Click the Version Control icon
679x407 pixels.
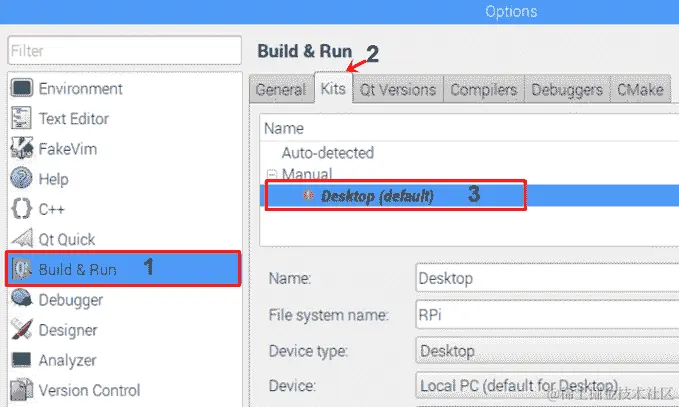[22, 390]
